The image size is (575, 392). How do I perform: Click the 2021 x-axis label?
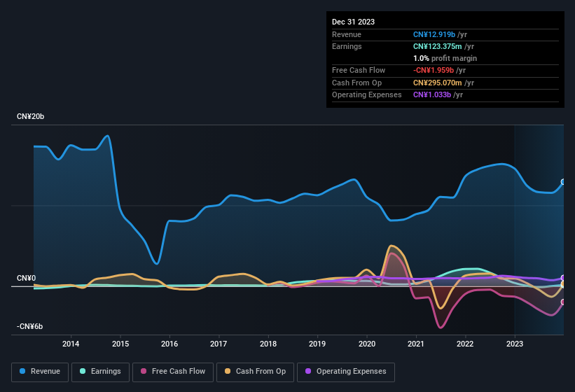coord(416,344)
